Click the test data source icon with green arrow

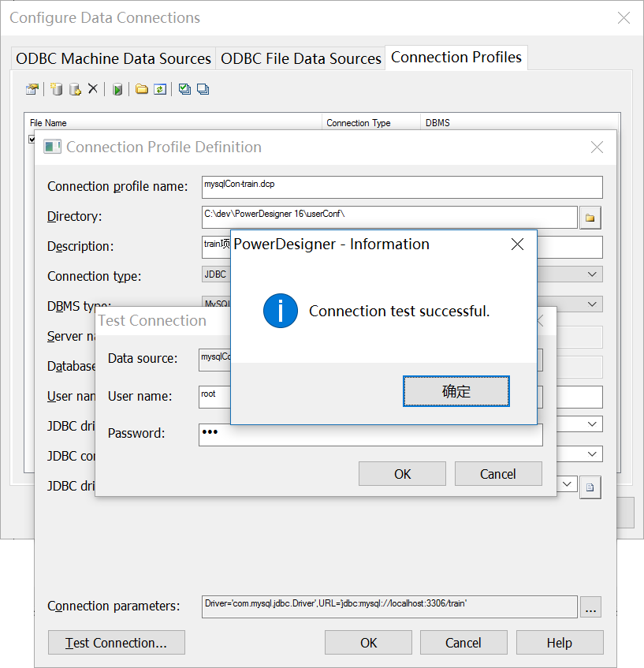[117, 88]
